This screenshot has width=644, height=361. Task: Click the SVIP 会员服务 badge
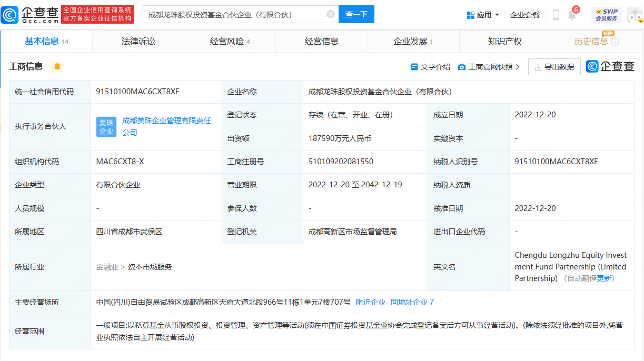607,14
